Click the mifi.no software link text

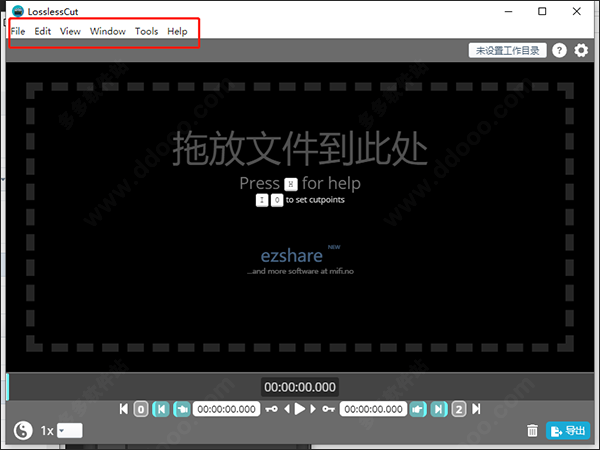point(300,271)
